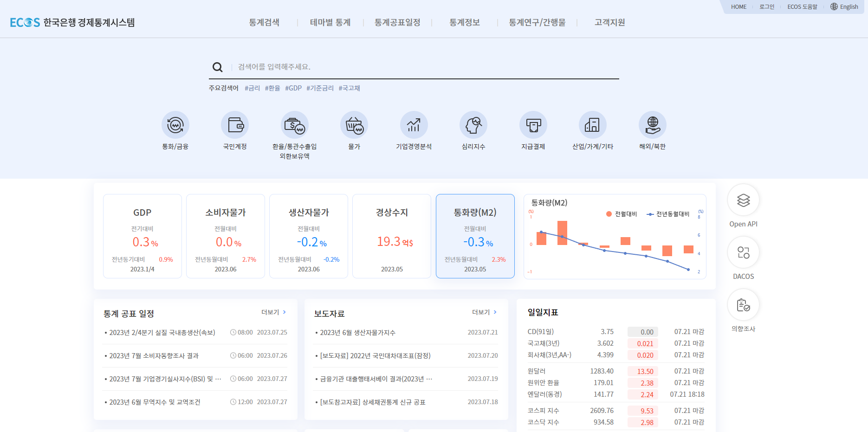Viewport: 868px width, 432px height.
Task: Click the DACOS sidebar icon
Action: (743, 253)
